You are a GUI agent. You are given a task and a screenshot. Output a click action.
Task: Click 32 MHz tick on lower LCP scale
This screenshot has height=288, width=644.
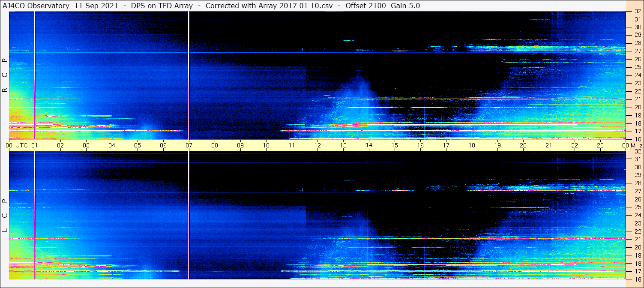(637, 151)
